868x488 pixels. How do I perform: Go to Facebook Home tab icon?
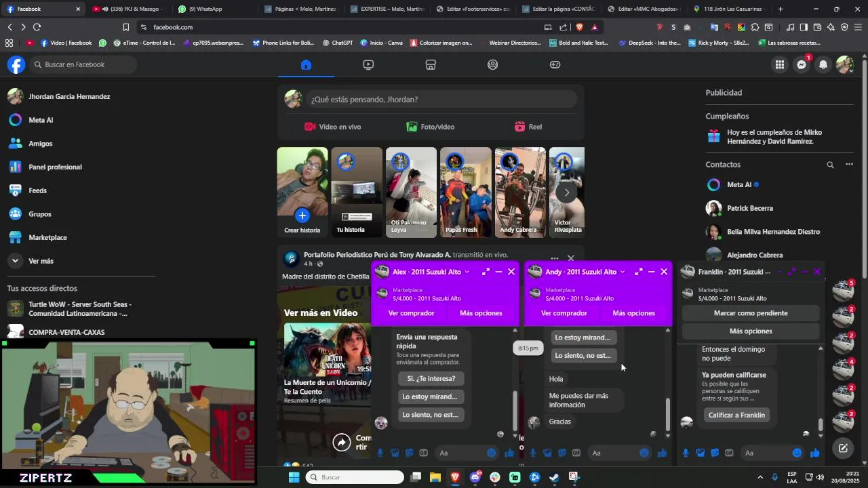click(x=306, y=64)
